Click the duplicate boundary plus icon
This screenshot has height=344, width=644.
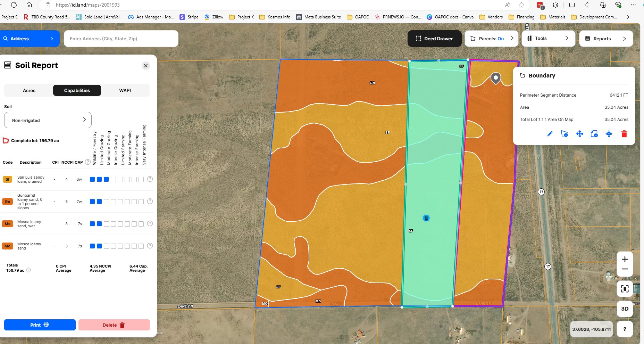pos(594,134)
